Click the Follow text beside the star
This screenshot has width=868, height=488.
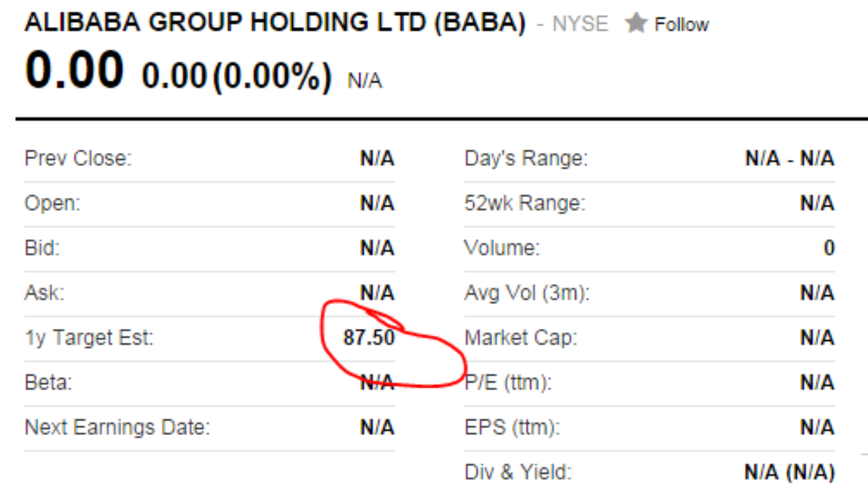(x=682, y=25)
